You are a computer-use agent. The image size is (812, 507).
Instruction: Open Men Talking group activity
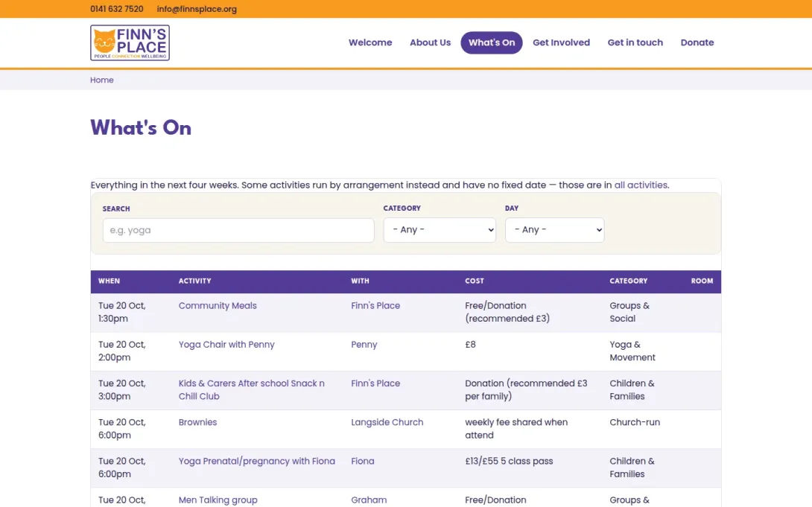point(218,500)
